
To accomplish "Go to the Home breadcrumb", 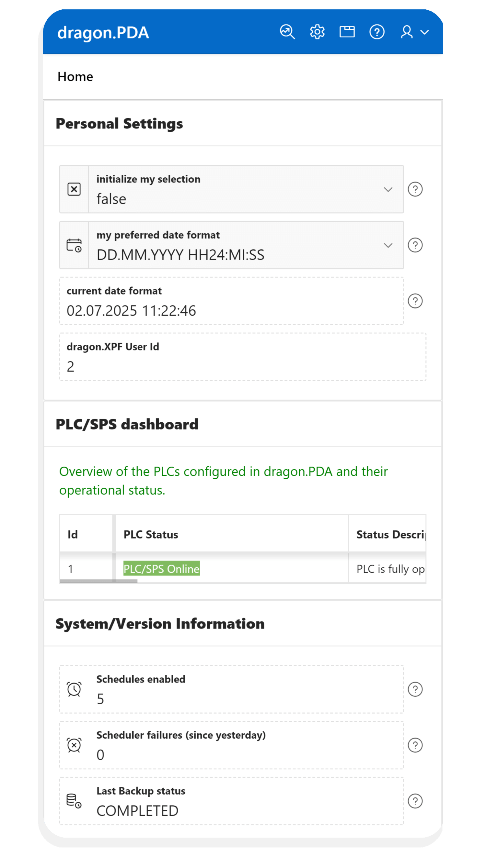I will [x=75, y=77].
